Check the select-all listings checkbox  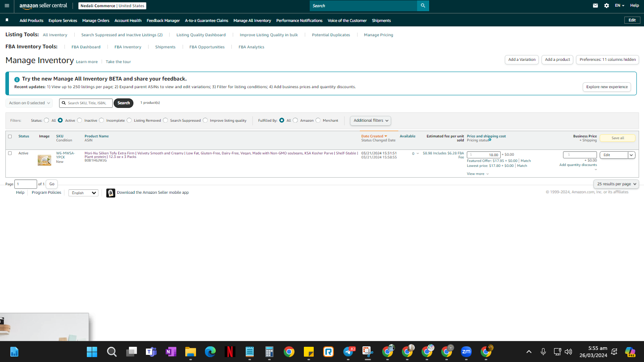[x=10, y=136]
